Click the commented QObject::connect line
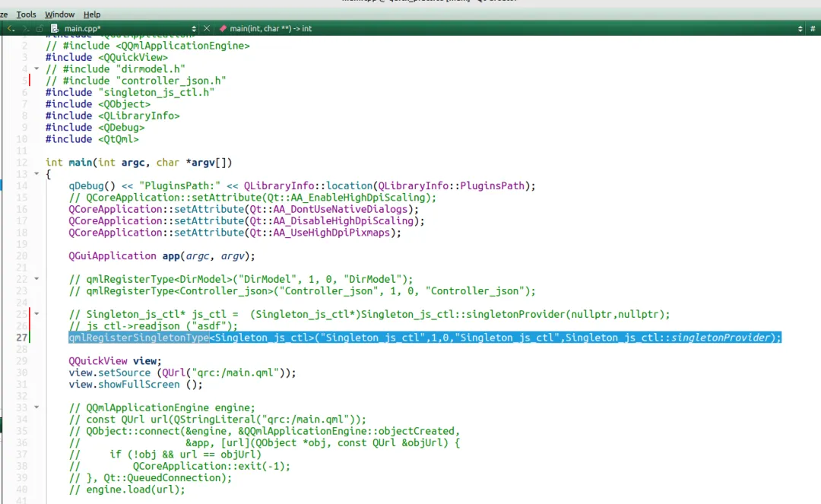821x504 pixels. 265,431
